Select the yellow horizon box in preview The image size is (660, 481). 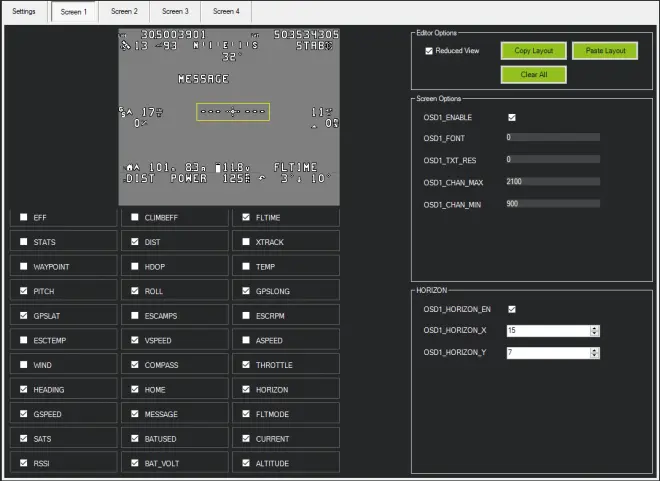(233, 112)
